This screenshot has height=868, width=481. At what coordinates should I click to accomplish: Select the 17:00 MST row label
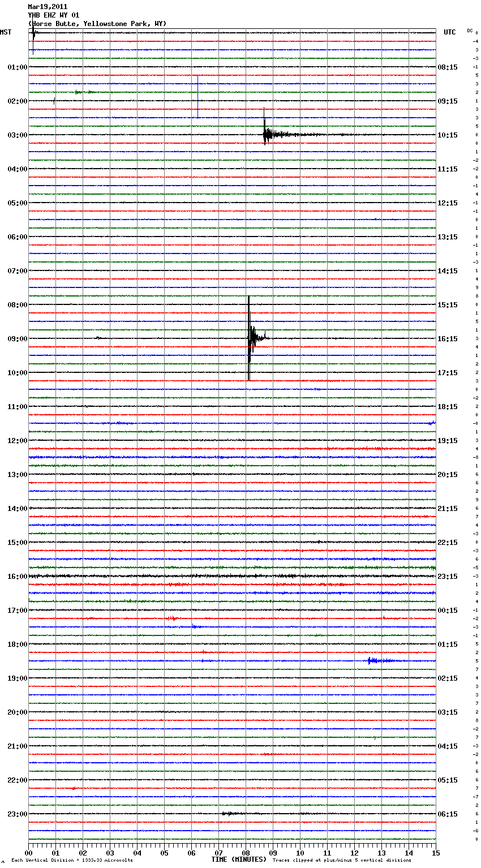click(18, 611)
